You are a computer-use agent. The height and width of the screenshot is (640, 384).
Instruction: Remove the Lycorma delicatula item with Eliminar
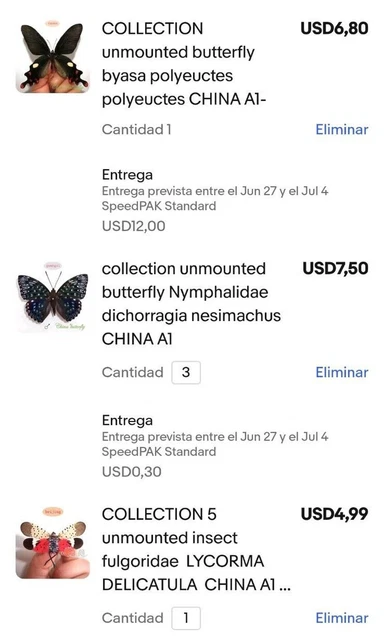tap(342, 618)
